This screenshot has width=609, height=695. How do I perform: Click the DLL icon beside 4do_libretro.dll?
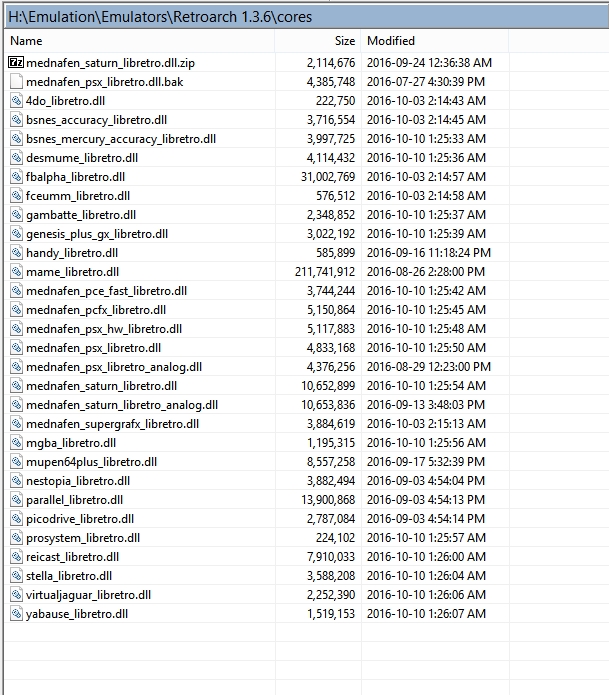[16, 101]
